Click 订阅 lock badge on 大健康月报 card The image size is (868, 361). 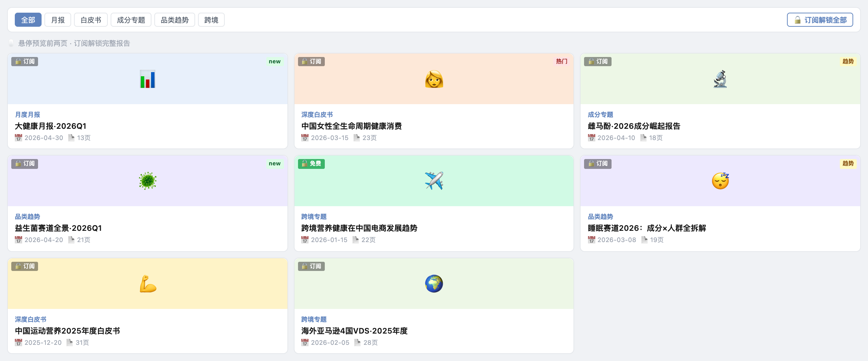coord(25,62)
